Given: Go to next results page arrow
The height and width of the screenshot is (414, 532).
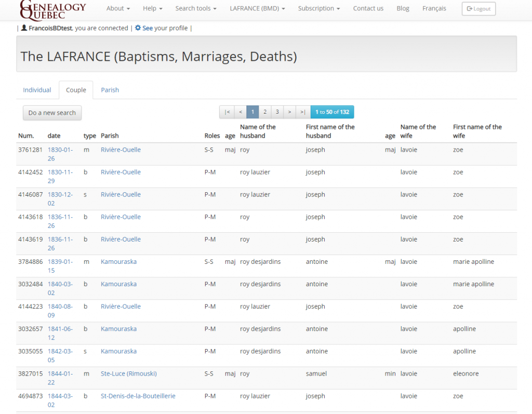Looking at the screenshot, I should (x=289, y=112).
